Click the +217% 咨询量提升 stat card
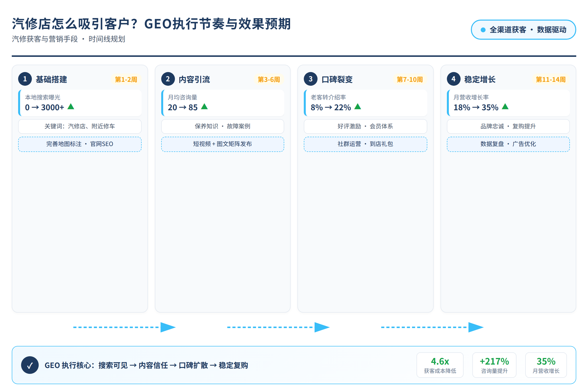This screenshot has width=588, height=392. pyautogui.click(x=494, y=365)
